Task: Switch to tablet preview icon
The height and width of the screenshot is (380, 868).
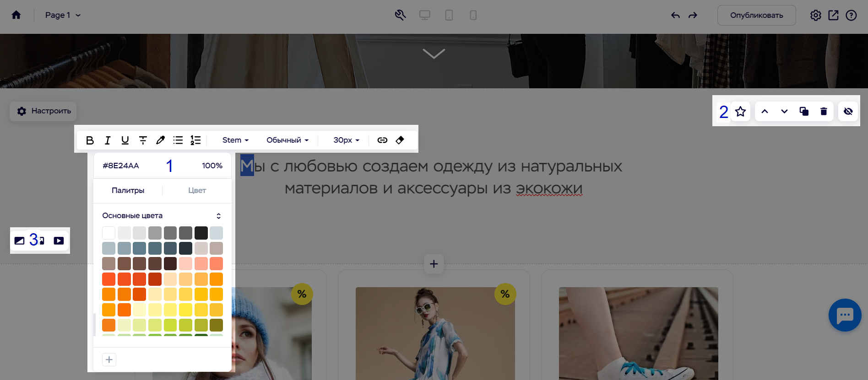Action: (449, 15)
